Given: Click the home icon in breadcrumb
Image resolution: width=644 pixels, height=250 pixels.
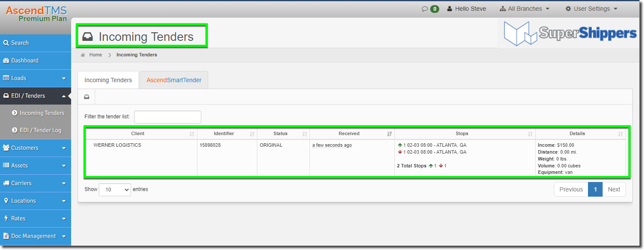Looking at the screenshot, I should (83, 55).
